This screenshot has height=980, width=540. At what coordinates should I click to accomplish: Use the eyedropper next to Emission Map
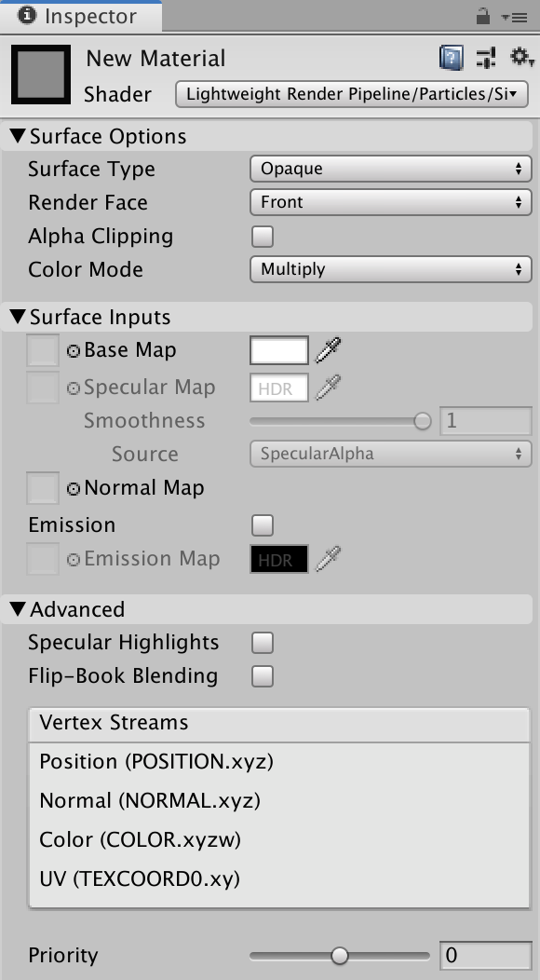328,559
